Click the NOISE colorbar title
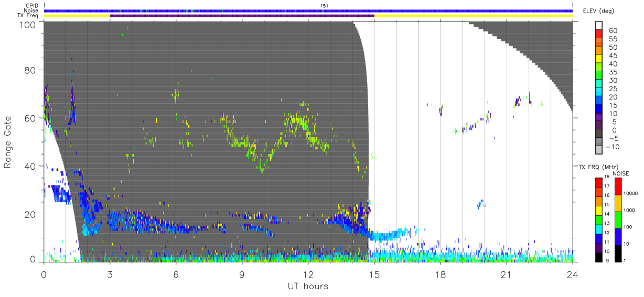This screenshot has height=297, width=644. pos(621,173)
